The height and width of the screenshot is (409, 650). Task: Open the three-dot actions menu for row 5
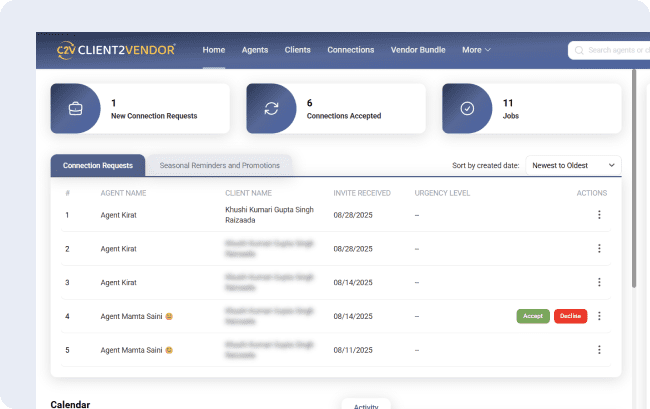tap(599, 350)
